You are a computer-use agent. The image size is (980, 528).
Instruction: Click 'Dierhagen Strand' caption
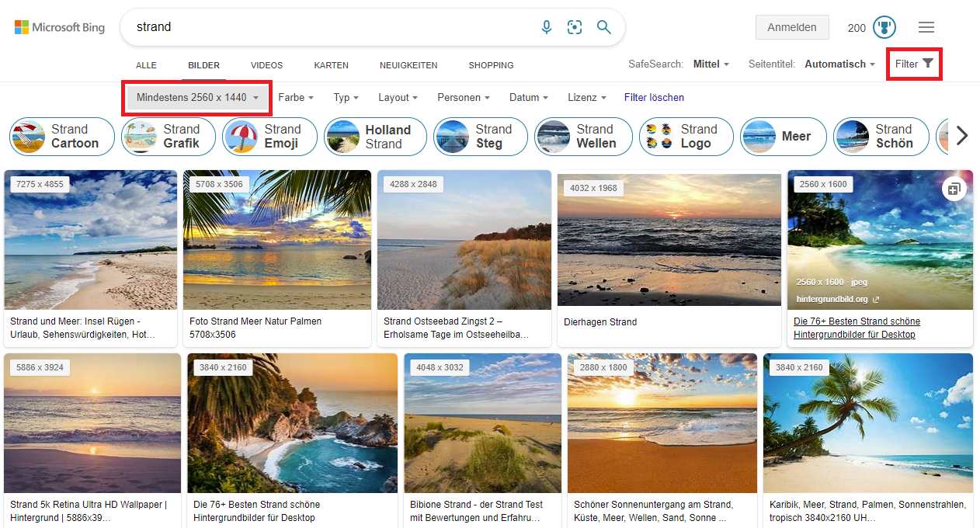coord(600,321)
